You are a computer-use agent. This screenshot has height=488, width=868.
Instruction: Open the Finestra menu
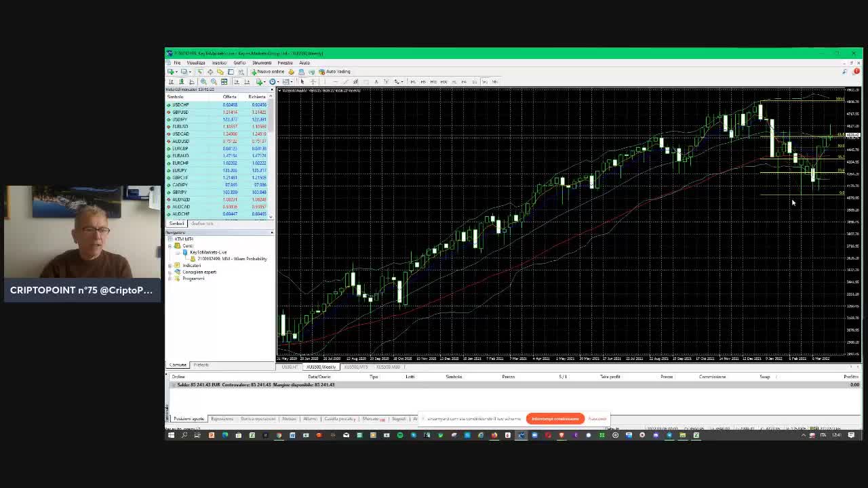coord(285,63)
